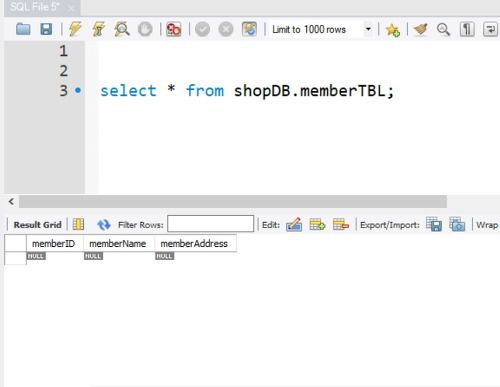500x387 pixels.
Task: Edit current row pencil icon
Action: click(294, 224)
